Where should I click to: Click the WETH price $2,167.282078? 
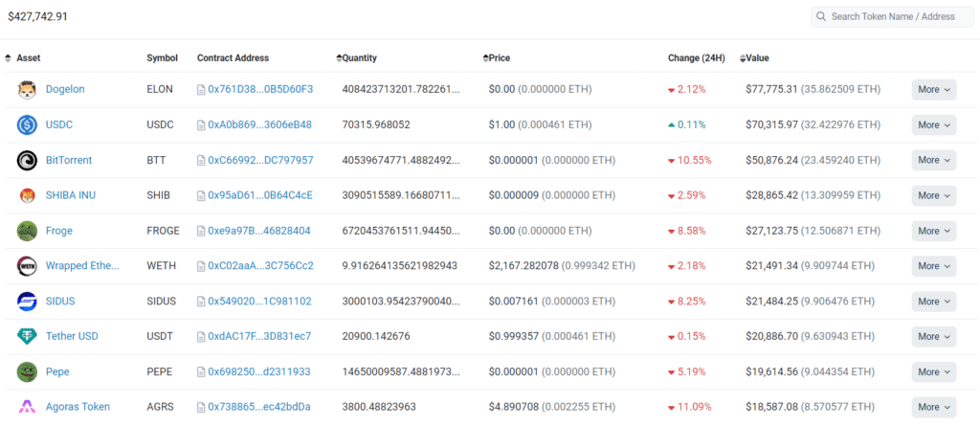point(523,266)
